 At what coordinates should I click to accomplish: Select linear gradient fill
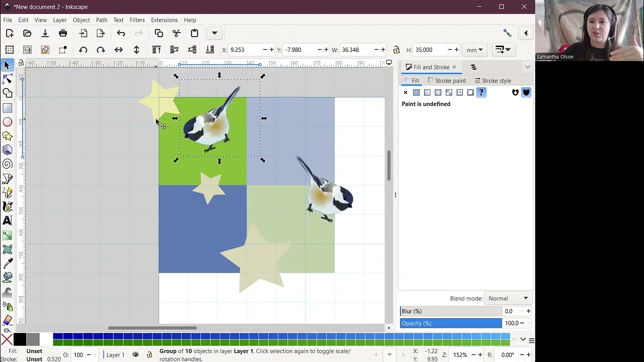point(427,93)
